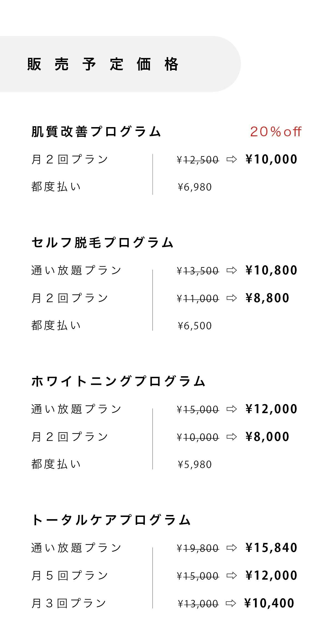Click the arrow pointing to ¥10,400
This screenshot has height=644, width=333.
pos(231,603)
